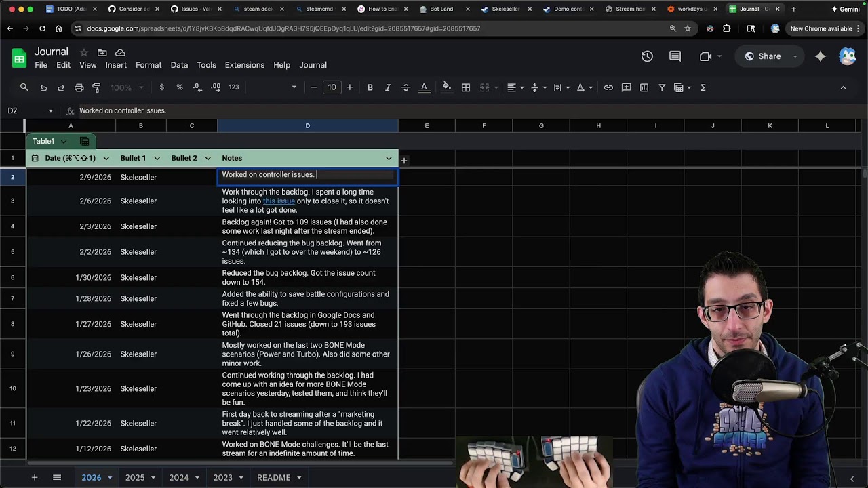Viewport: 868px width, 488px height.
Task: Open the File menu
Action: [x=41, y=65]
